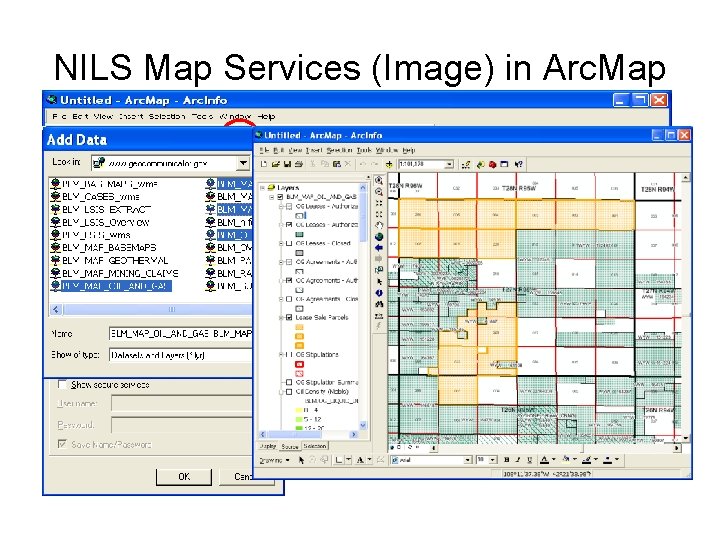720x540 pixels.
Task: Click the green OG Leases Authorized symbol swatch
Action: 299,235
